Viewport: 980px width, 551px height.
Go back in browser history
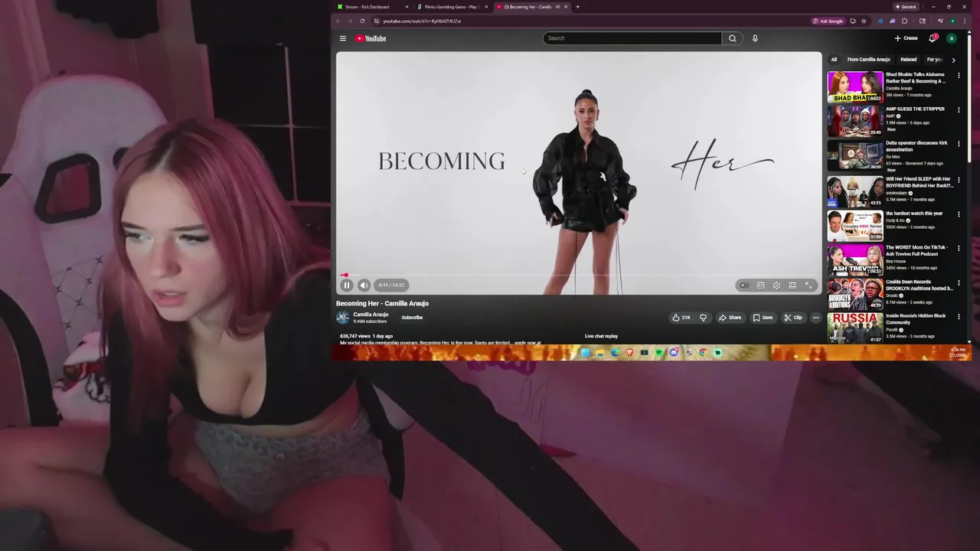(x=338, y=21)
